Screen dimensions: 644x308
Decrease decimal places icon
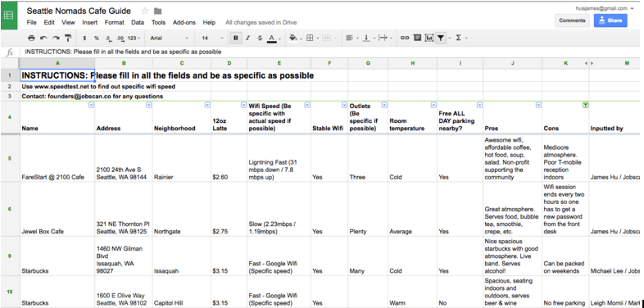tap(108, 38)
